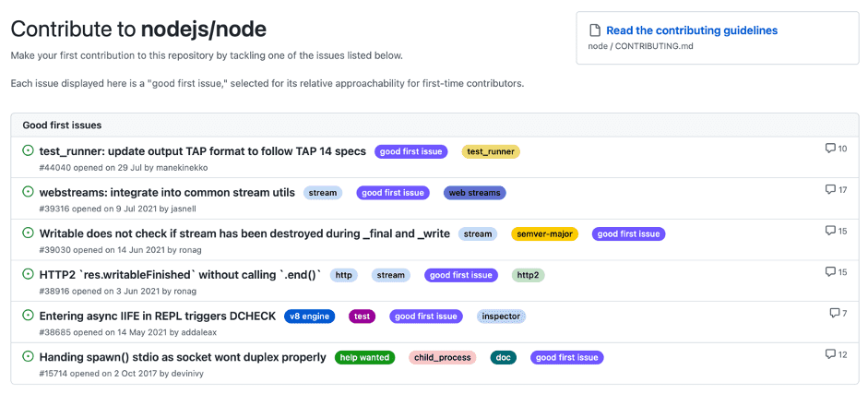Screen dimensions: 868x394
Task: Click open-issue icon beside Handing spawn() issue
Action: pos(28,357)
